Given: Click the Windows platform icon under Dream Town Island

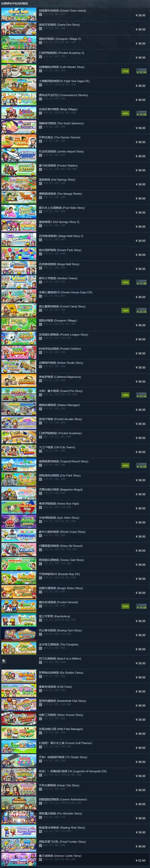Looking at the screenshot, I should pos(40,14).
